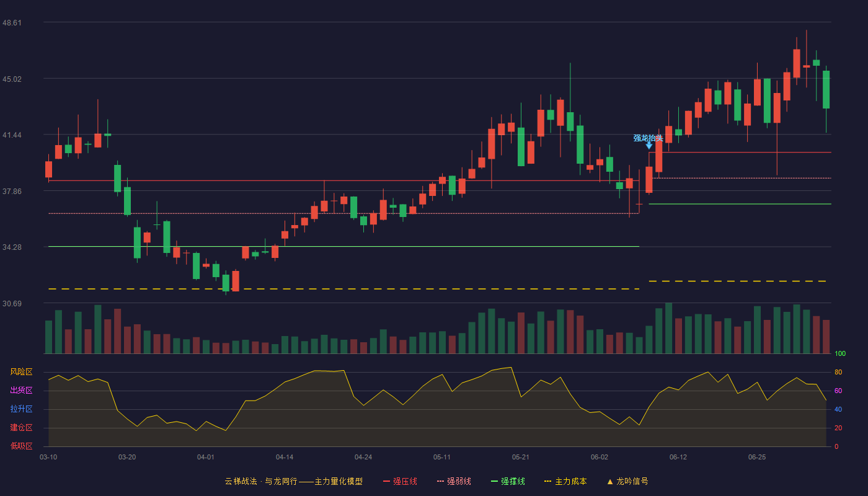Select the 出货区 zone label
The width and height of the screenshot is (868, 496).
(21, 391)
